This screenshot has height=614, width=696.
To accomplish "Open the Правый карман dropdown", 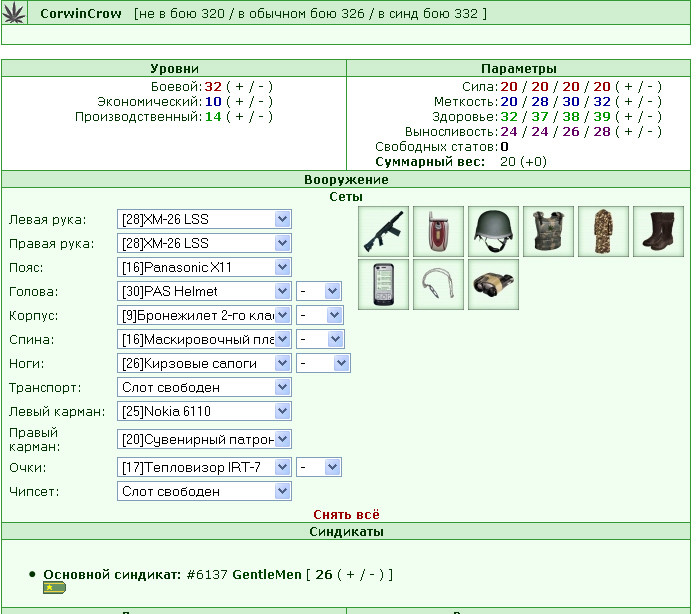I will [x=204, y=439].
